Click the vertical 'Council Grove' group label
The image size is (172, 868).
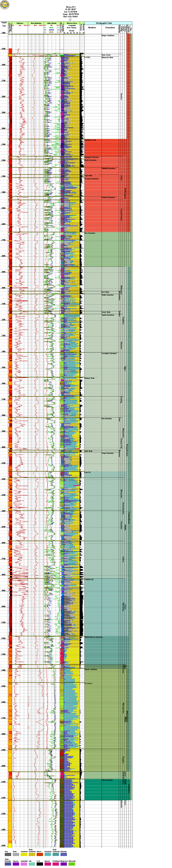pos(121,214)
